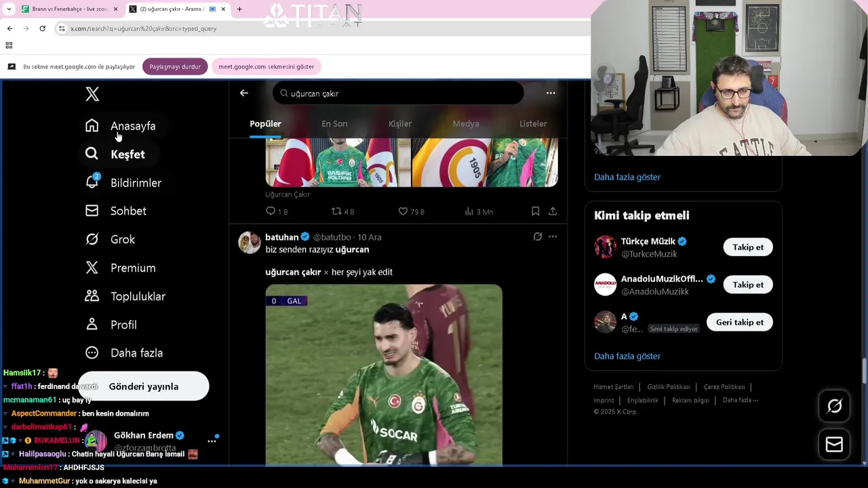The image size is (868, 488).
Task: Open Gizlilik Politikası link
Action: pos(669,387)
